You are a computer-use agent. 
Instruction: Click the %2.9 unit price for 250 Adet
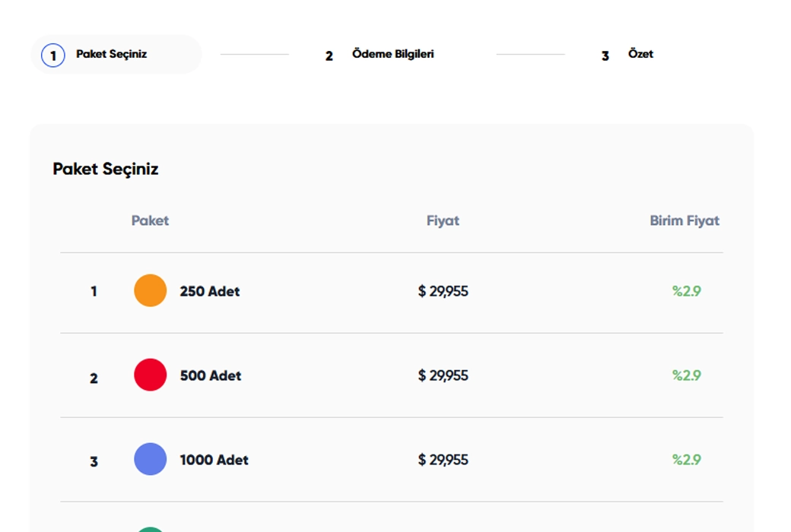686,291
